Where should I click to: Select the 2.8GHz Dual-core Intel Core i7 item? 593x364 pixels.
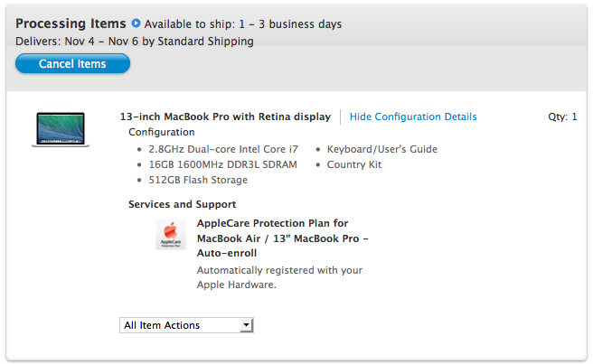pyautogui.click(x=223, y=149)
